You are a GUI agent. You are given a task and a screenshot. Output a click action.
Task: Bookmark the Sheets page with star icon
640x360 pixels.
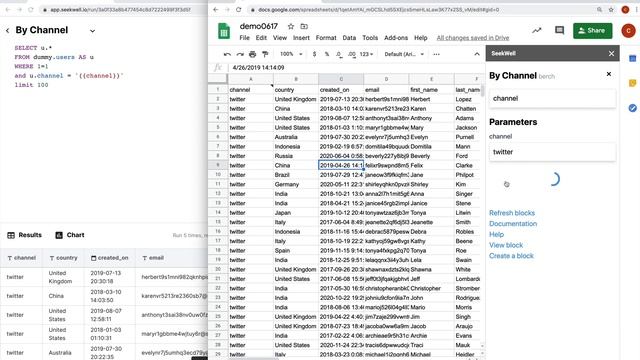tap(611, 9)
